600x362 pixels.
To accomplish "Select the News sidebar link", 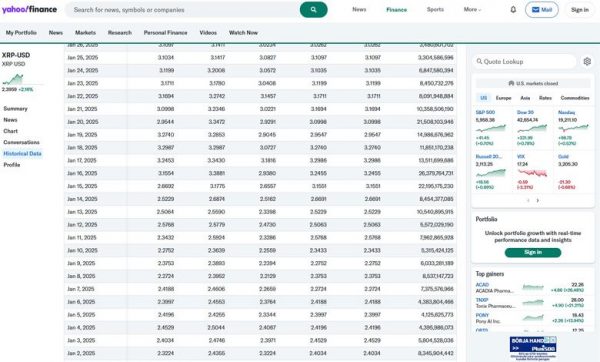I will [10, 120].
